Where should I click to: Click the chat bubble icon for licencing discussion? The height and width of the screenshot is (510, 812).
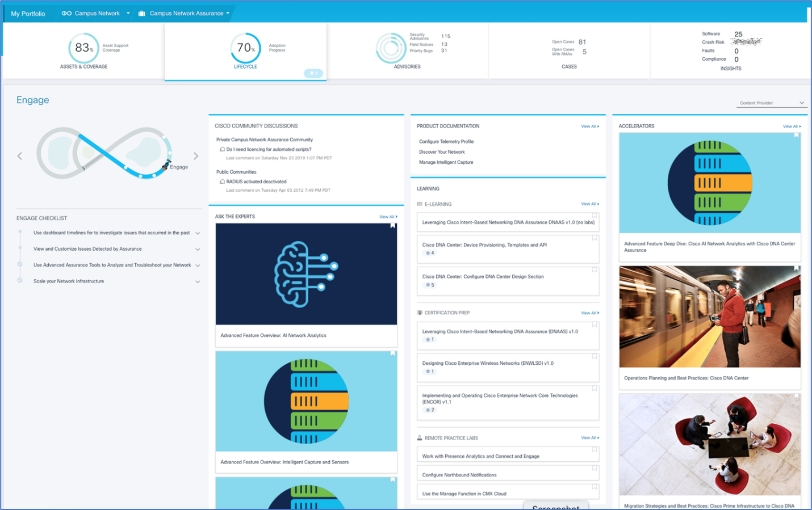coord(222,149)
